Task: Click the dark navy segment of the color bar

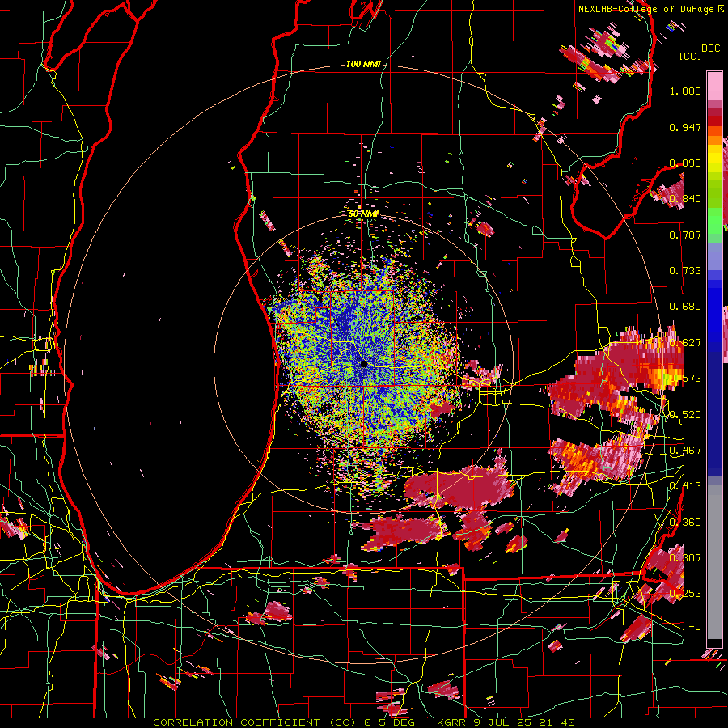Action: [714, 413]
